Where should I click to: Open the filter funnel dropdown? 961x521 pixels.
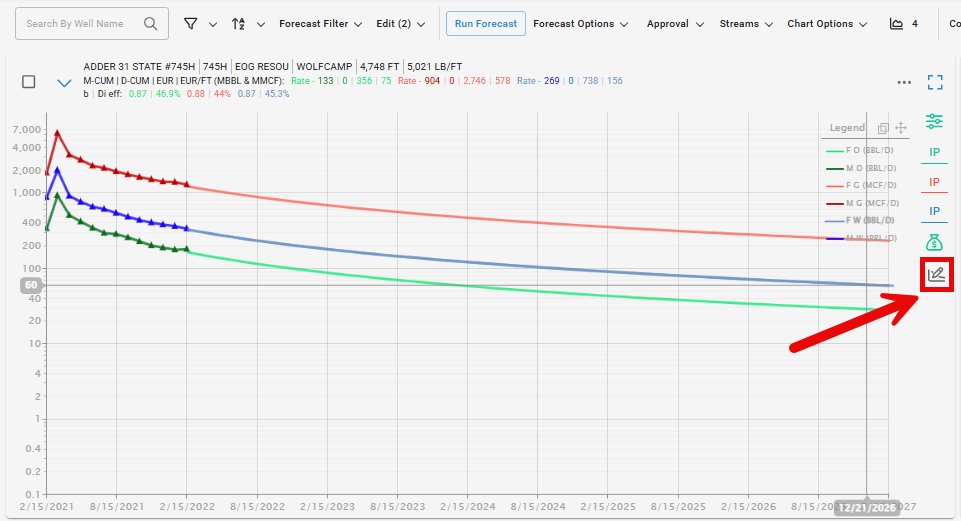[200, 24]
